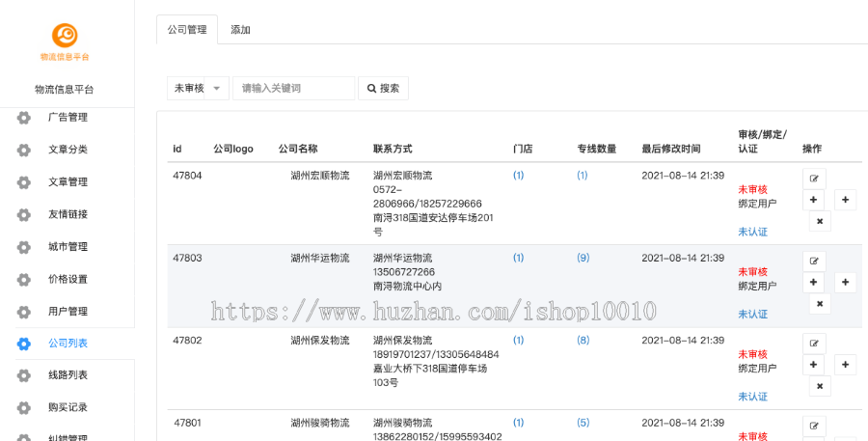Edit company 47803 湖州华运物流
The height and width of the screenshot is (441, 868).
(814, 261)
